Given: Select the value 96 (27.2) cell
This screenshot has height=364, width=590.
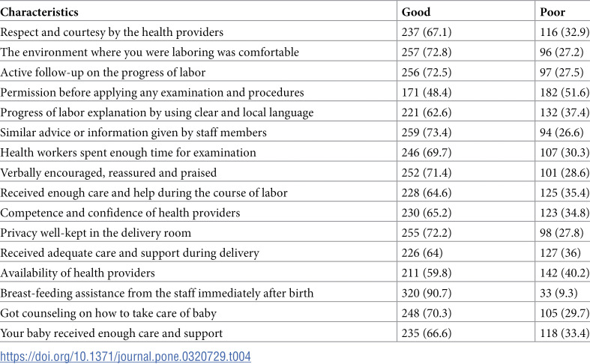Looking at the screenshot, I should tap(562, 52).
